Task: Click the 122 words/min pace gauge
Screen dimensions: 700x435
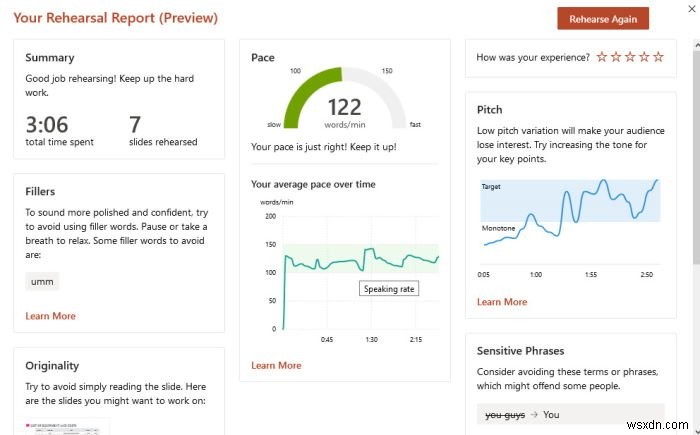Action: pyautogui.click(x=345, y=110)
